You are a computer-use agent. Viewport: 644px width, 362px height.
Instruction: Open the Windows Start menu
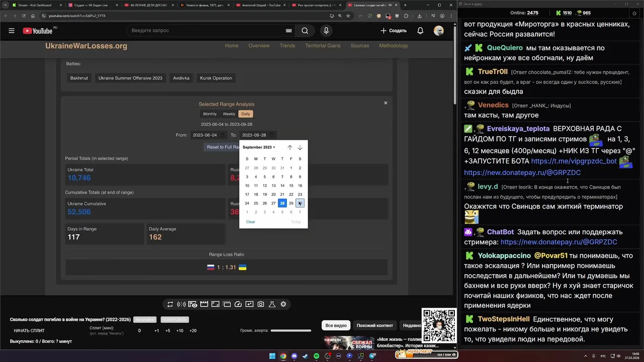[x=272, y=356]
